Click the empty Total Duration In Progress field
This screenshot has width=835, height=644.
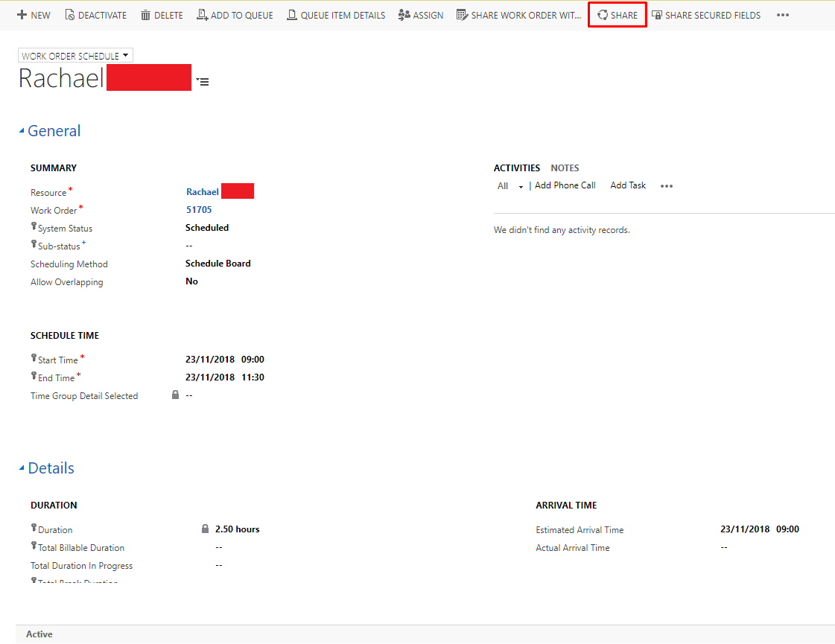219,565
